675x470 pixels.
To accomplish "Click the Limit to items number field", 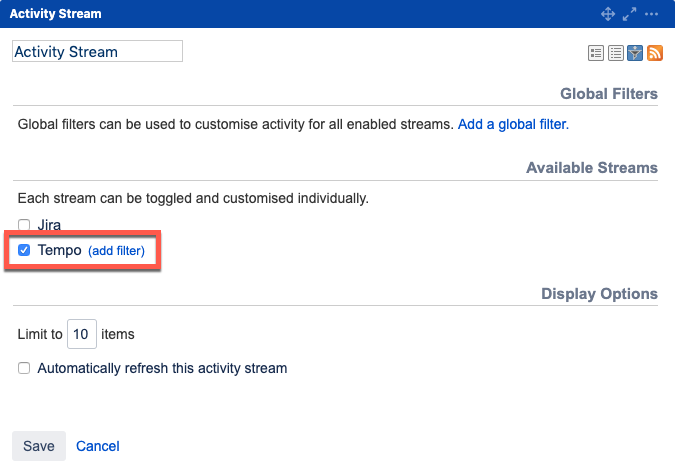I will coord(82,334).
